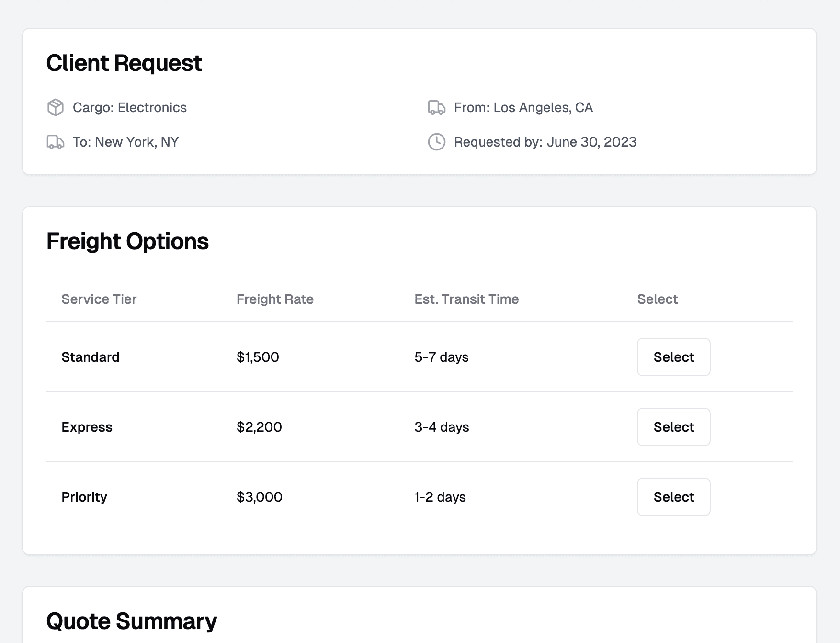840x643 pixels.
Task: Click the Service Tier column header
Action: pos(99,299)
